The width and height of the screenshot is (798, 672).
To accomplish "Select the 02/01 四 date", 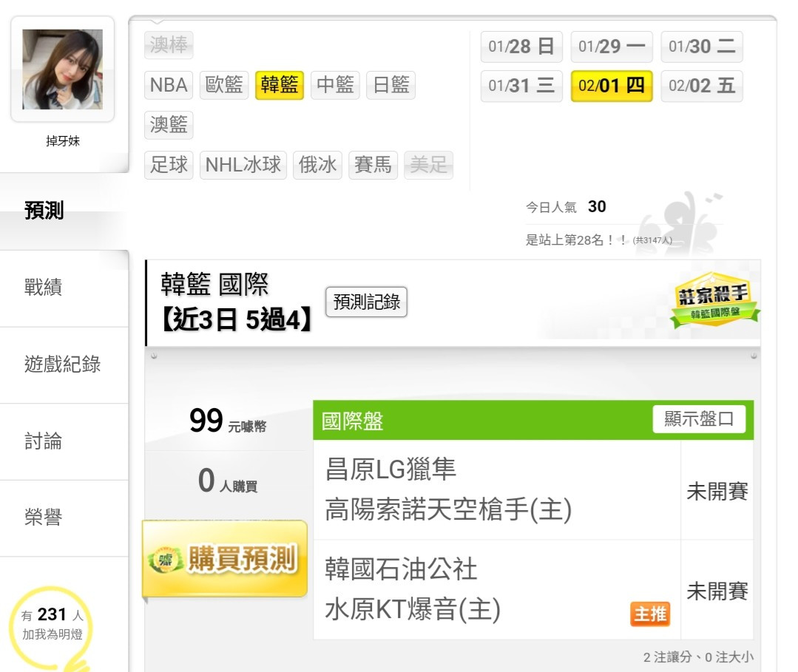I will pyautogui.click(x=611, y=86).
